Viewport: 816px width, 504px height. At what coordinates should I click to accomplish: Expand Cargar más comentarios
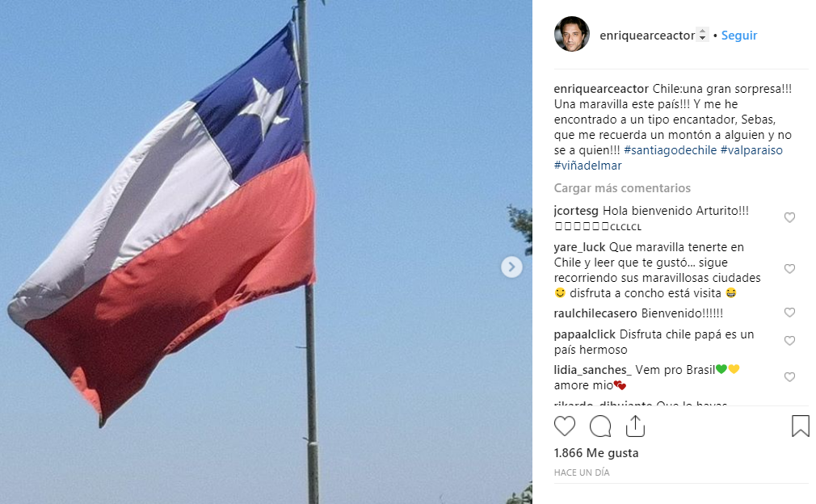[x=622, y=187]
